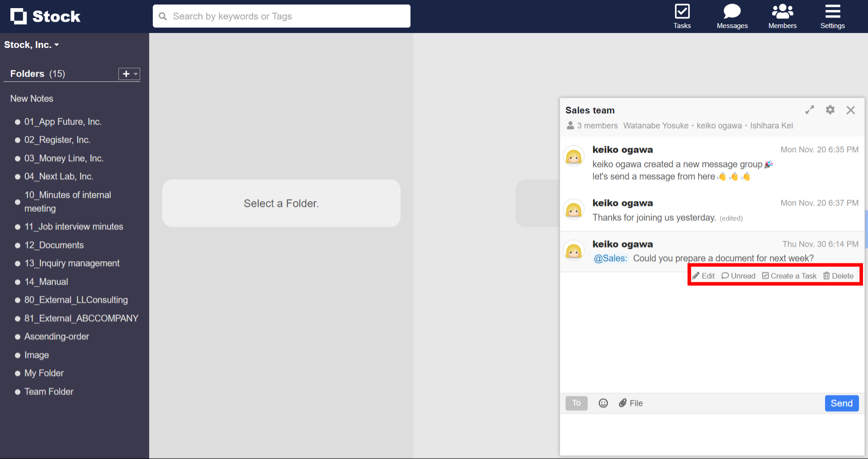Screen dimensions: 868x459
Task: Select the Team Folder
Action: [49, 392]
